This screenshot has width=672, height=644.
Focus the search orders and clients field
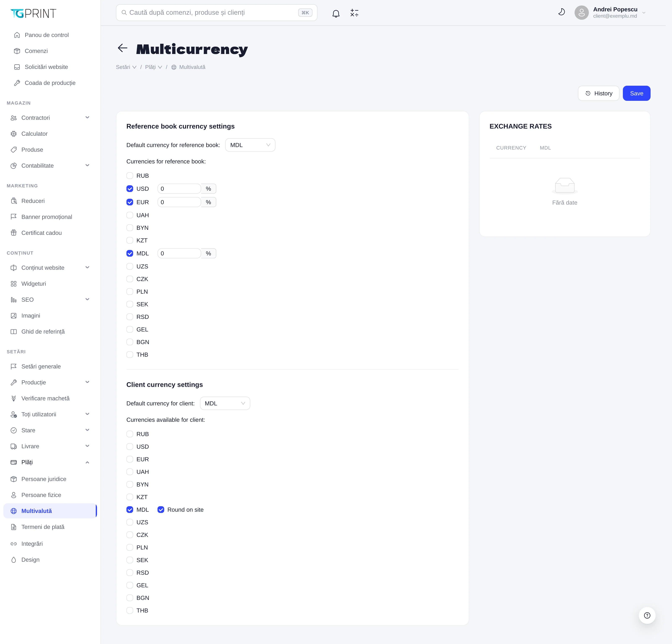pos(216,13)
